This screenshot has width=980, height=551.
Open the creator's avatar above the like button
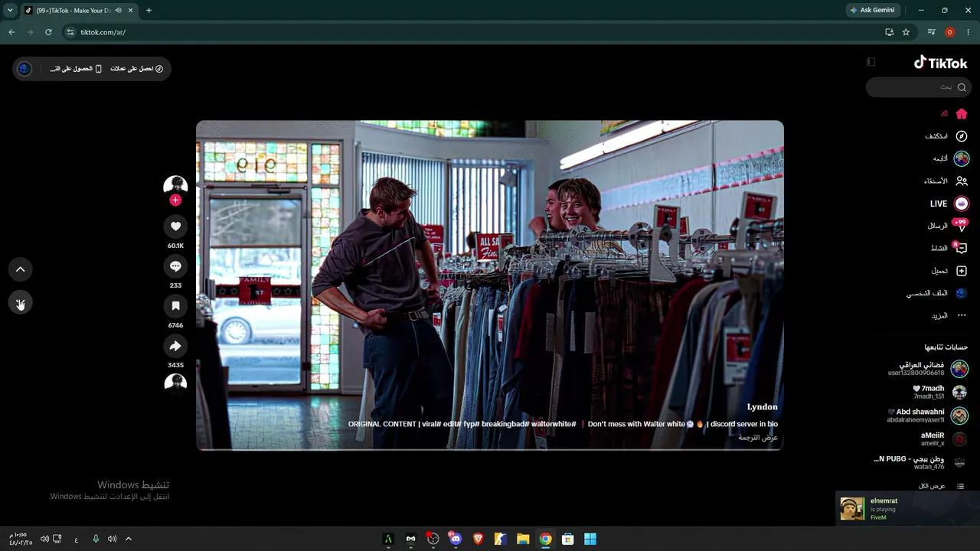(x=175, y=186)
